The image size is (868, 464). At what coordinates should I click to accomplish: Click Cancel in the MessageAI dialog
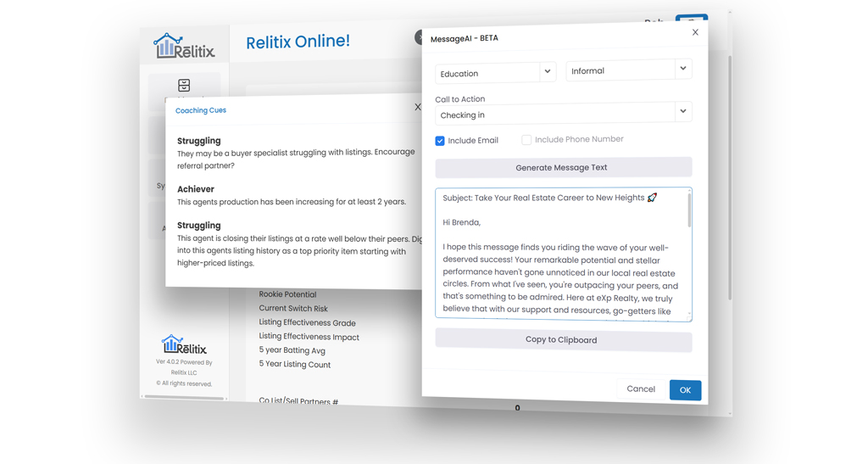[641, 389]
